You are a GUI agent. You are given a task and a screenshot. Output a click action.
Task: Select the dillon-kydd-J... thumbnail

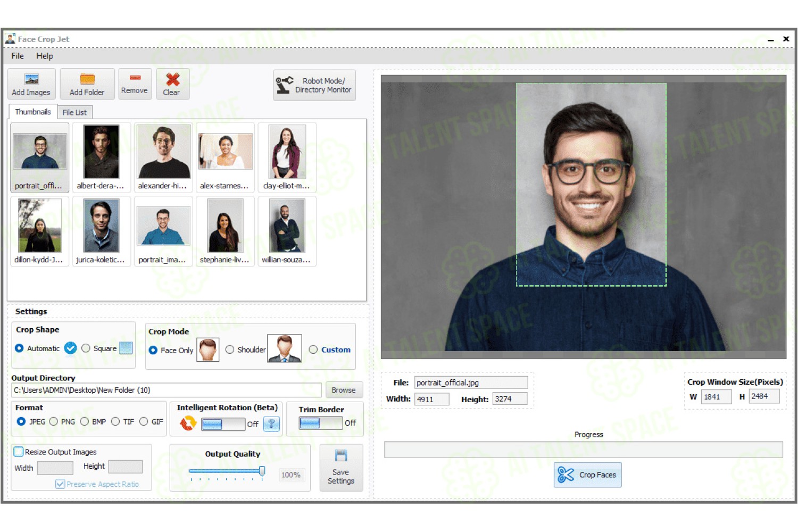pyautogui.click(x=40, y=231)
